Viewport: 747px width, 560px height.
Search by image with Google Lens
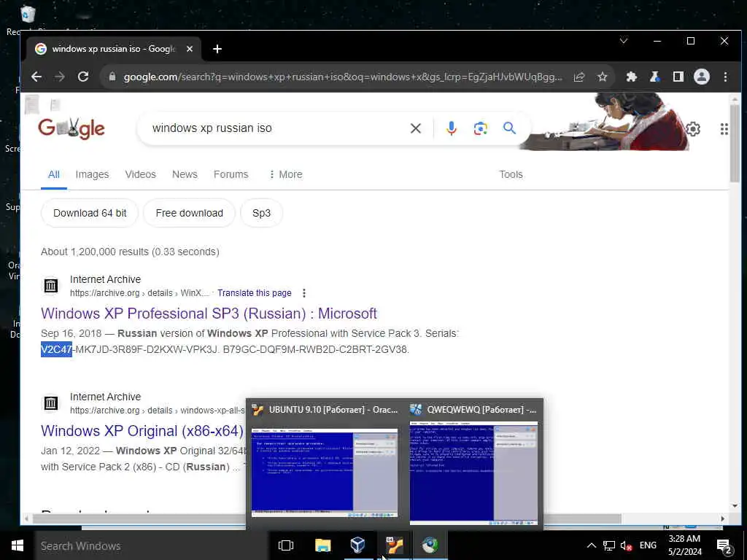480,128
